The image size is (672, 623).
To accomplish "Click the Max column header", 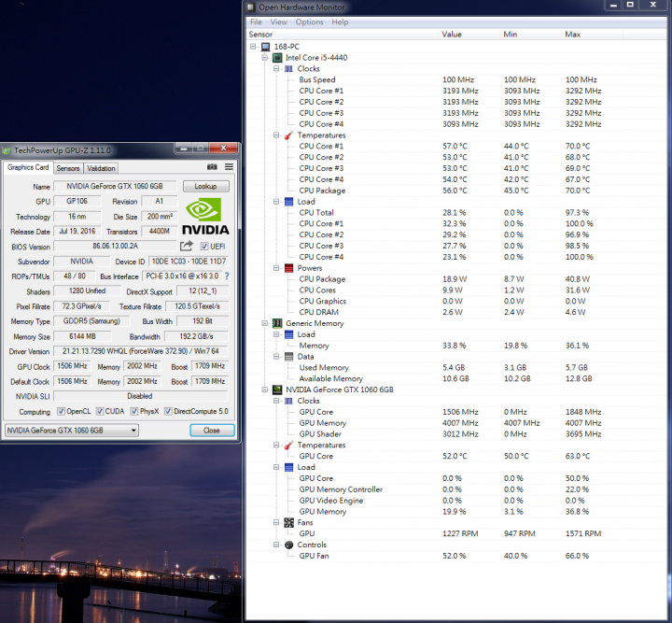I will coord(572,34).
